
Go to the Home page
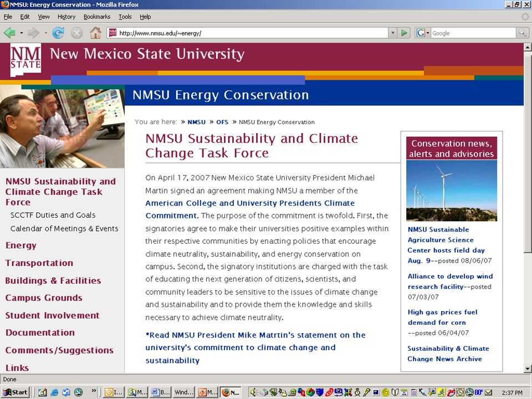tap(96, 33)
